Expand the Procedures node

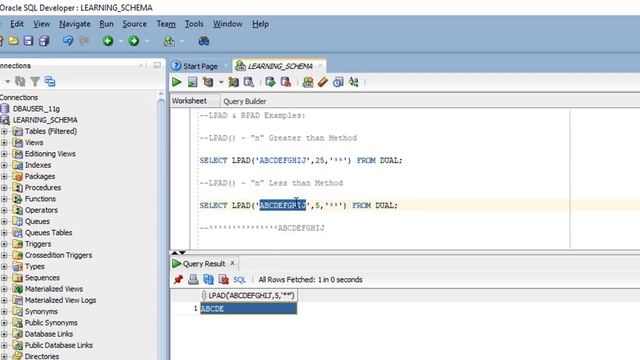4,188
